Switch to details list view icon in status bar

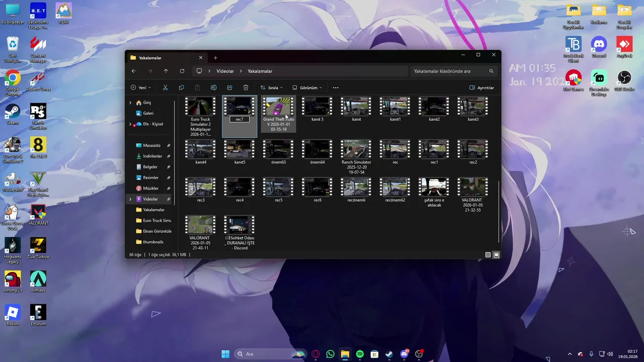coord(488,255)
